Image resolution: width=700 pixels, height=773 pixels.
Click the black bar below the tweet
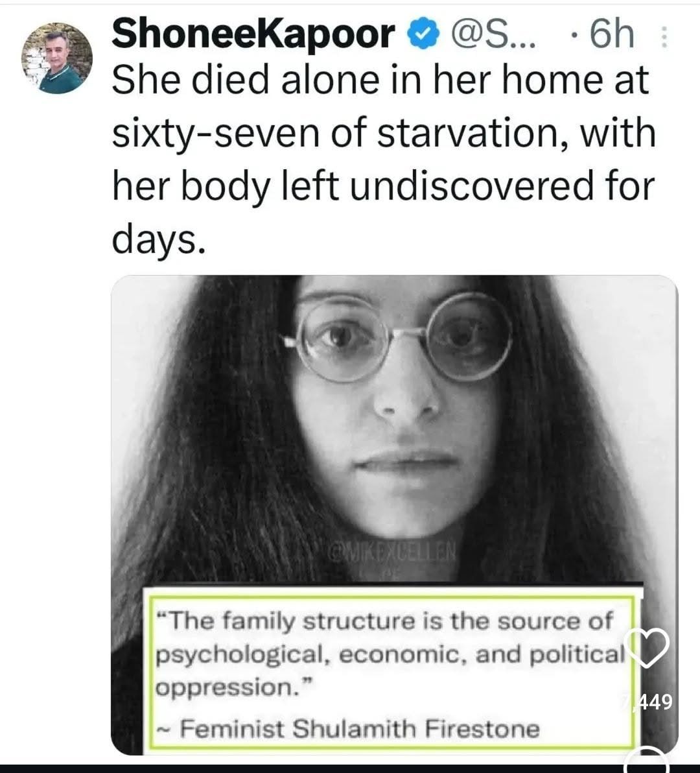[350, 768]
